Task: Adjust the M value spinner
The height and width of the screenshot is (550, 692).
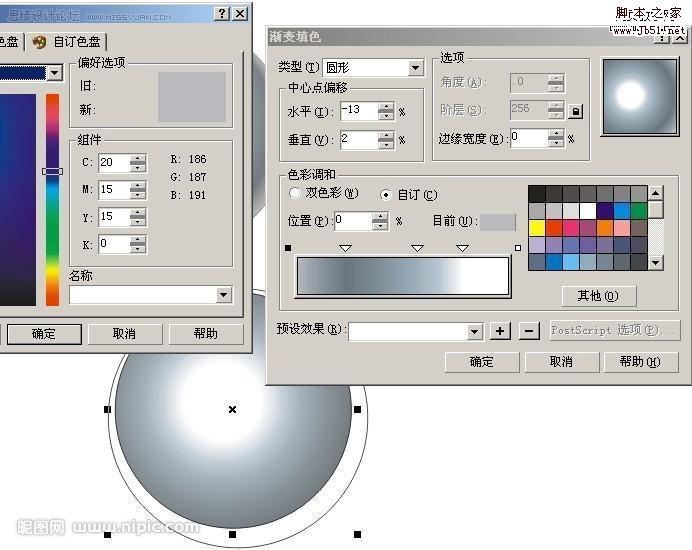Action: (138, 190)
